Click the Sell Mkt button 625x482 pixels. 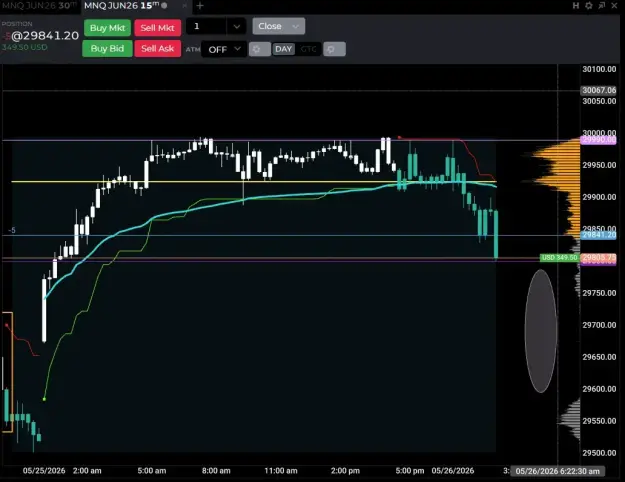[157, 28]
